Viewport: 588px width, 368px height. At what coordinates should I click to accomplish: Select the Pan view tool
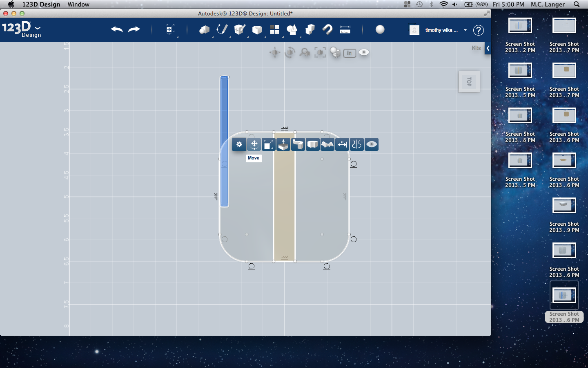click(x=275, y=52)
